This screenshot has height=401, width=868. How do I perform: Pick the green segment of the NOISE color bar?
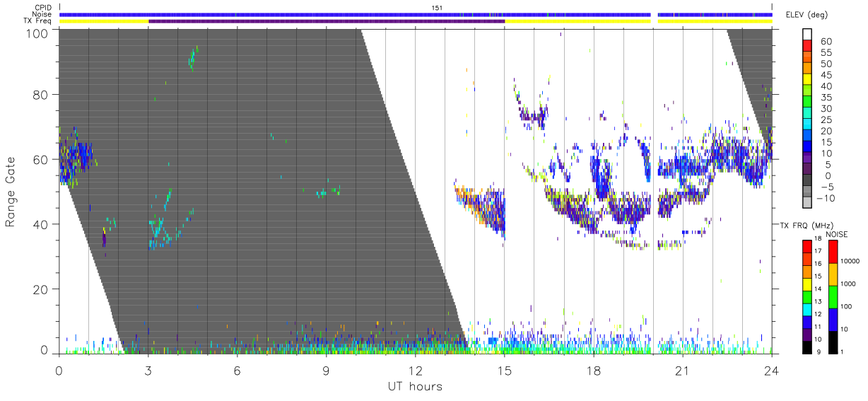pos(833,297)
